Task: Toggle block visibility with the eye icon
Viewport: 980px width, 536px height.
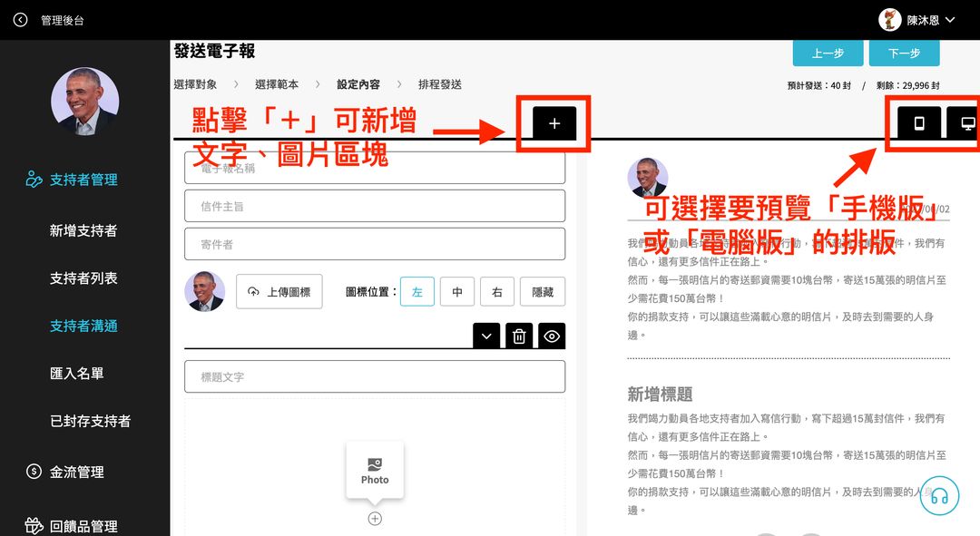Action: 552,336
